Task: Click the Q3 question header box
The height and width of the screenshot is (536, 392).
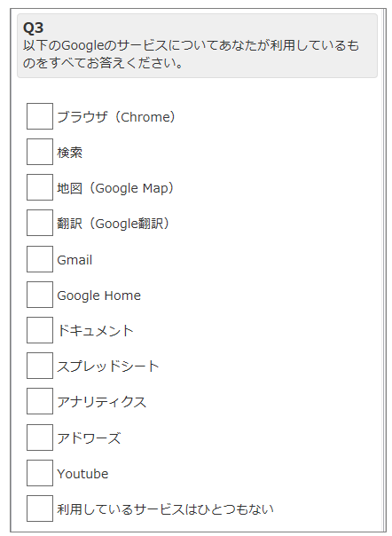Action: [x=197, y=46]
